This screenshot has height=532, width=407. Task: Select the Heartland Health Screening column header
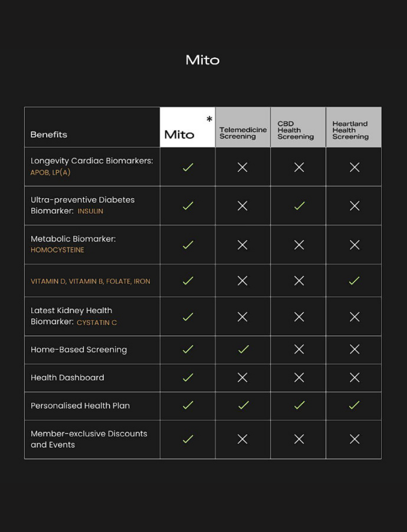click(x=350, y=130)
